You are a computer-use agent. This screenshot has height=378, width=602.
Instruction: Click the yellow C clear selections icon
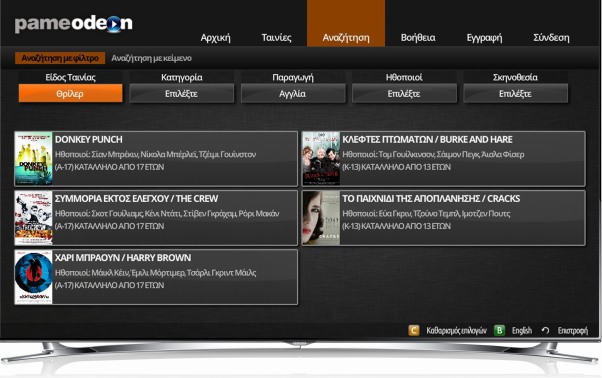tap(413, 330)
